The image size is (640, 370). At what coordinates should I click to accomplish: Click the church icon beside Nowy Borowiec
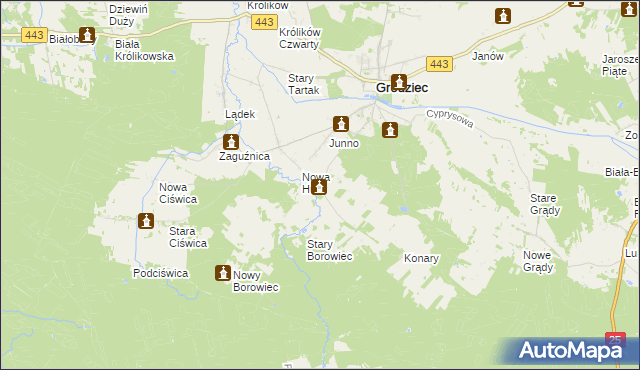click(223, 273)
